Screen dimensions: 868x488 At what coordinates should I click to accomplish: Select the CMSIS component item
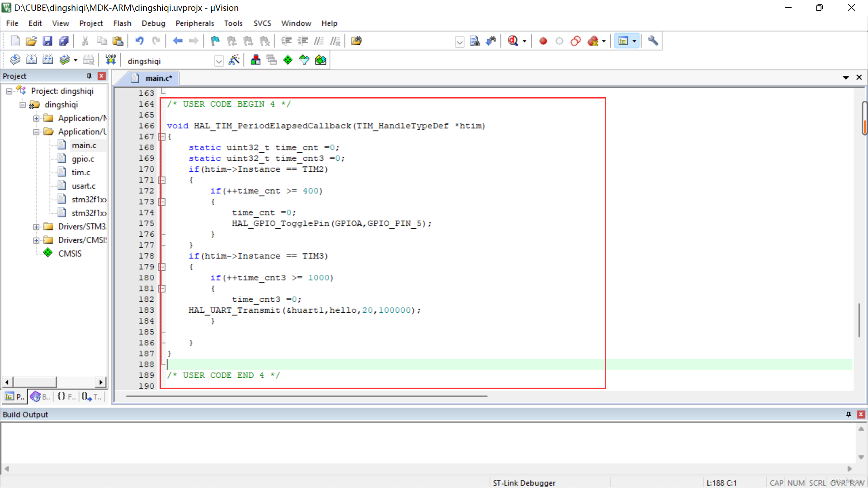[70, 253]
